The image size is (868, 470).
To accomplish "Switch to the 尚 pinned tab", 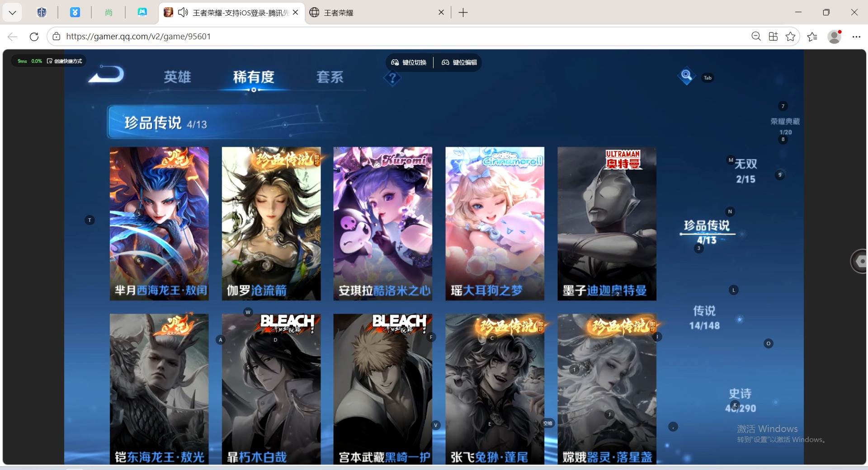I will 108,13.
